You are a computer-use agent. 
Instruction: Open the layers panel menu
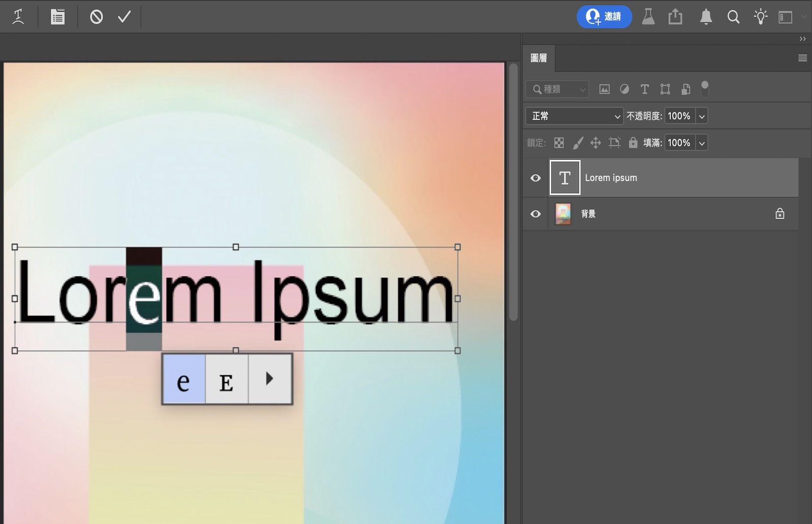802,58
